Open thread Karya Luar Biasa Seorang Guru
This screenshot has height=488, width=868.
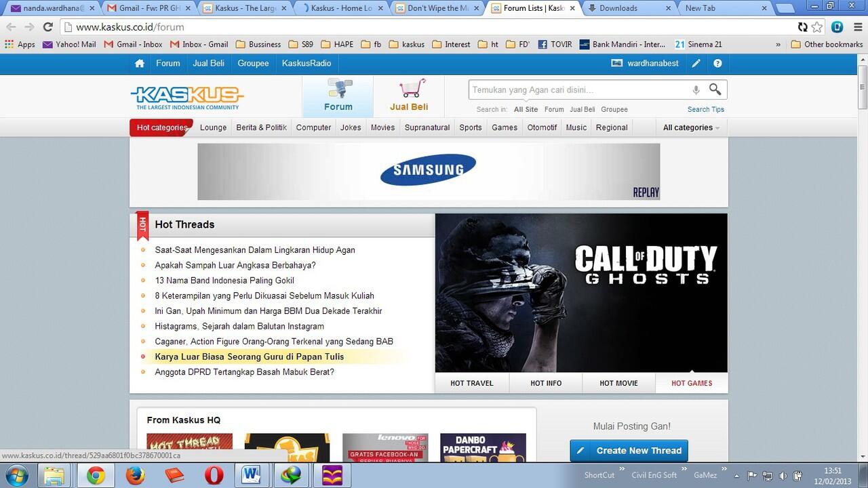pyautogui.click(x=250, y=357)
